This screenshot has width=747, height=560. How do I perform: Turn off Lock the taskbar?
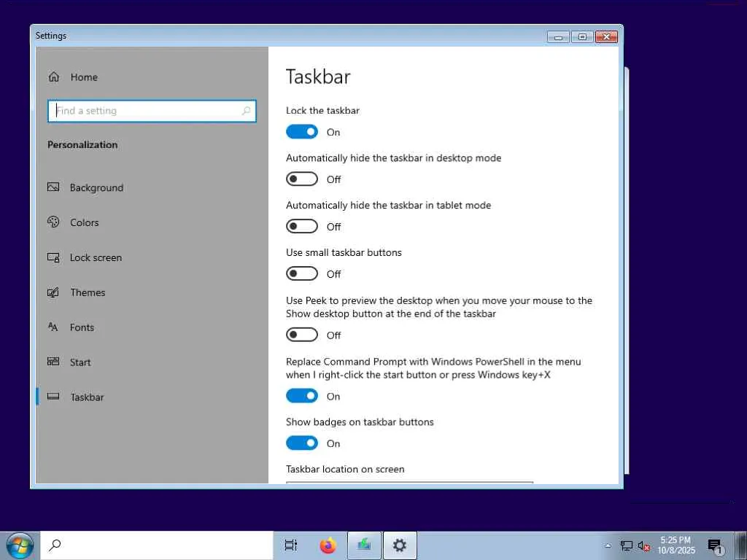301,132
